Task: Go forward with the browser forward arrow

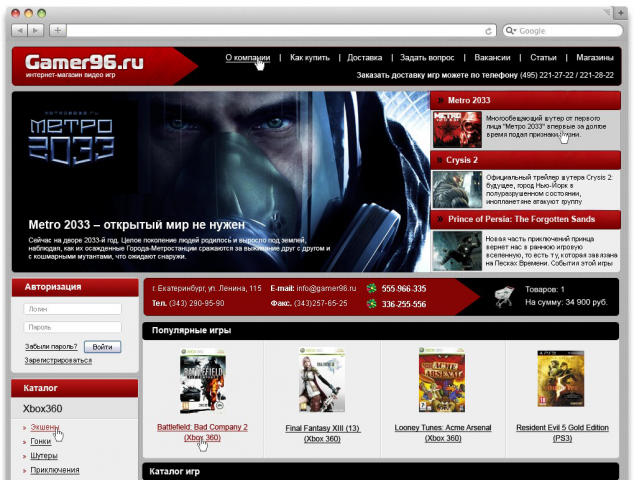Action: 36,30
